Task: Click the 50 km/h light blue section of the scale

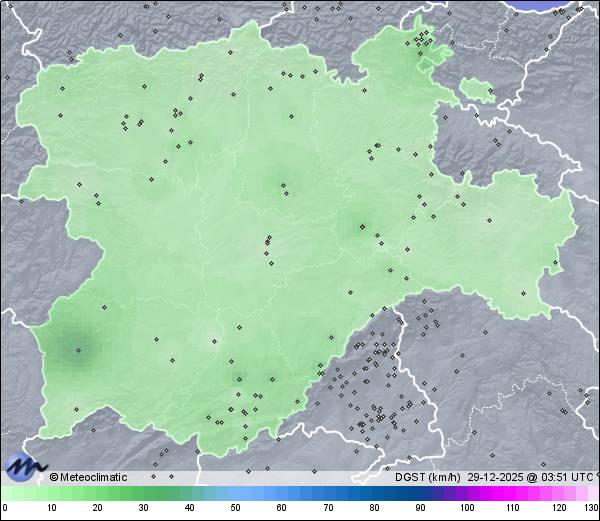Action: (x=236, y=493)
